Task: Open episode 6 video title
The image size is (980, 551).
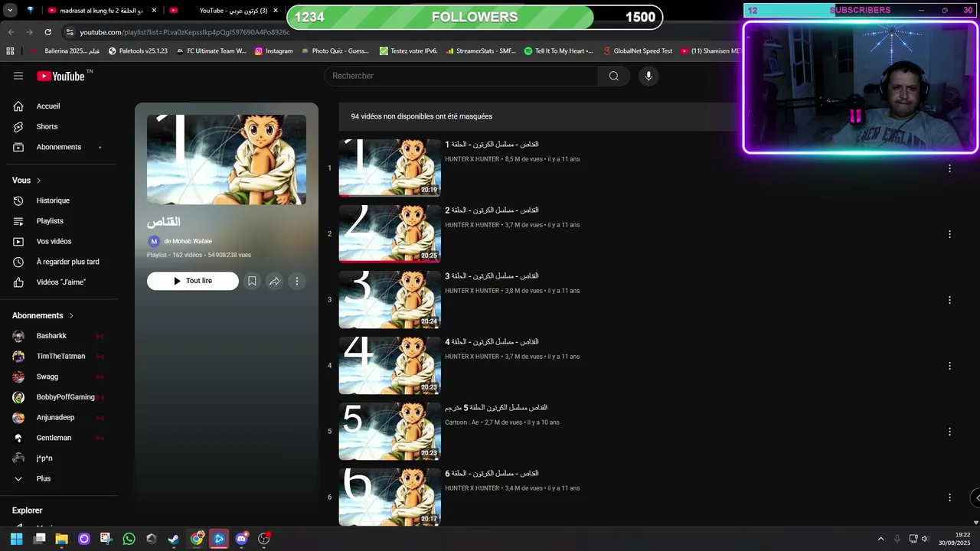Action: (492, 474)
